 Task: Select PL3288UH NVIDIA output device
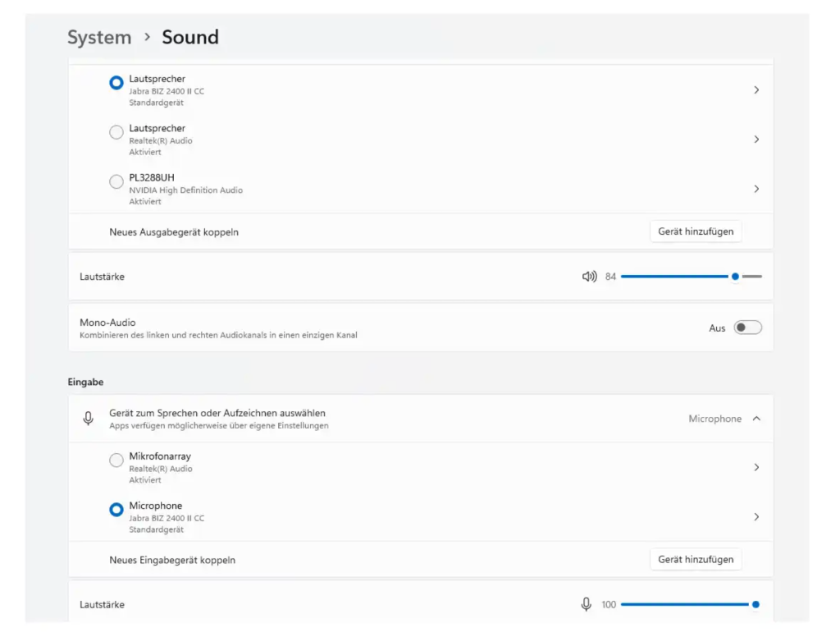[x=116, y=181]
